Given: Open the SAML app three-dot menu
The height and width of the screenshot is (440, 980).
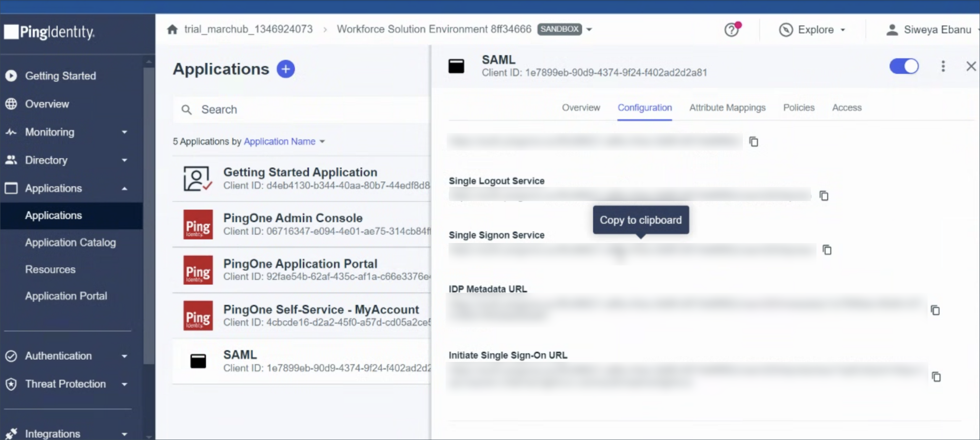Looking at the screenshot, I should (943, 66).
